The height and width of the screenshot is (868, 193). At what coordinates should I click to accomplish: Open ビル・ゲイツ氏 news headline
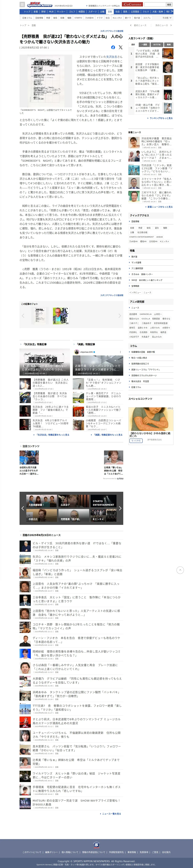(77, 545)
